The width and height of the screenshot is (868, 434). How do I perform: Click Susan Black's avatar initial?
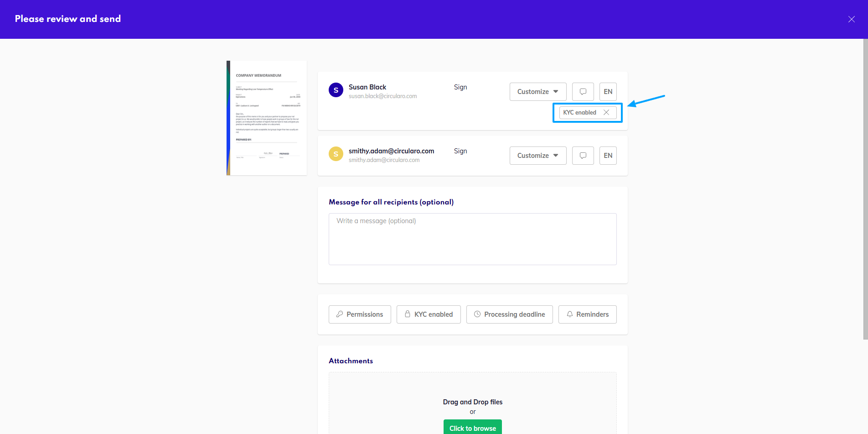(336, 90)
